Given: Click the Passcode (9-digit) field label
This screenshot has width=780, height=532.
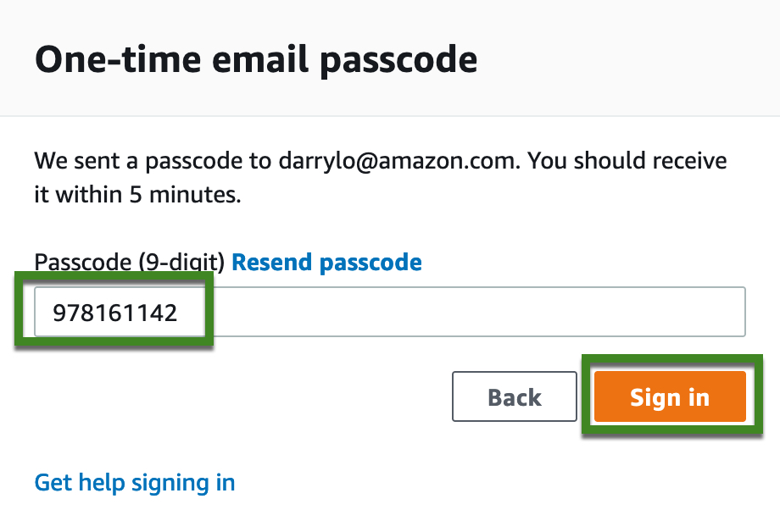Looking at the screenshot, I should (x=130, y=262).
